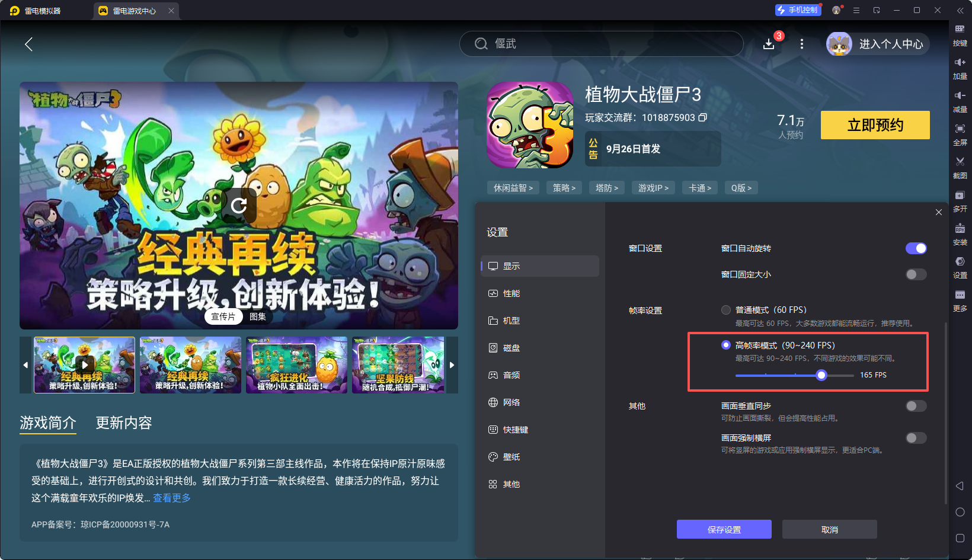The width and height of the screenshot is (972, 560).
Task: Open 更多 more tools in sidebar
Action: 960,300
